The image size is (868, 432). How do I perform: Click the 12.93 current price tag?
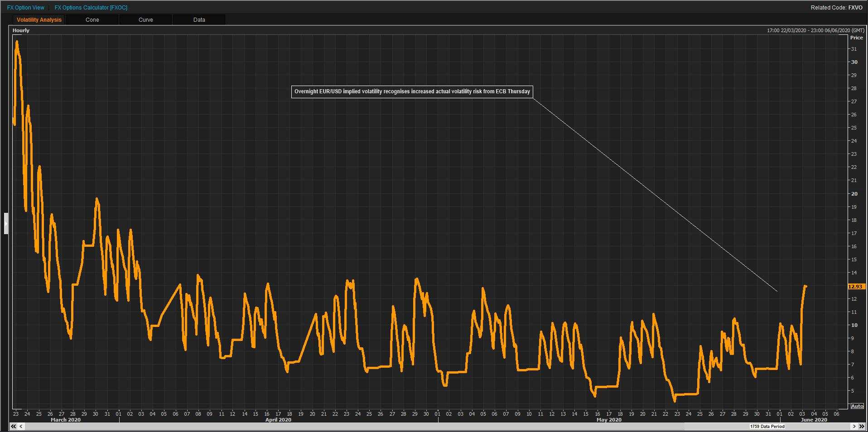pyautogui.click(x=856, y=287)
